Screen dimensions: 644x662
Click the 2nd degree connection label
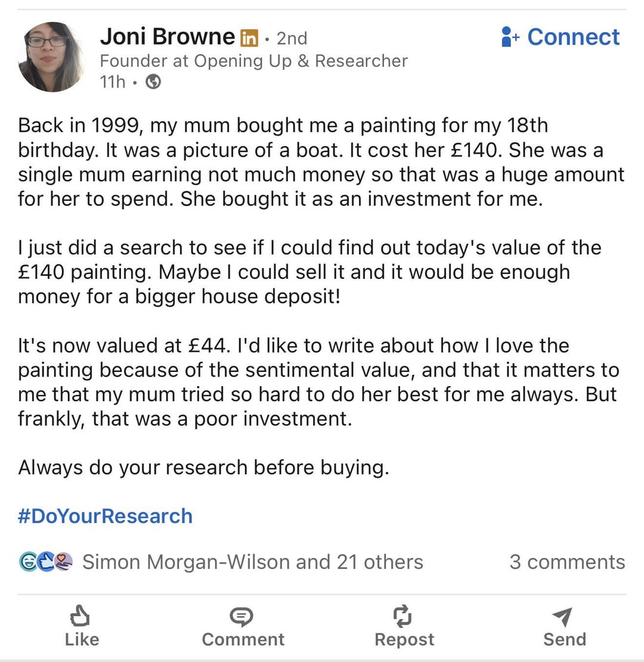(x=292, y=38)
